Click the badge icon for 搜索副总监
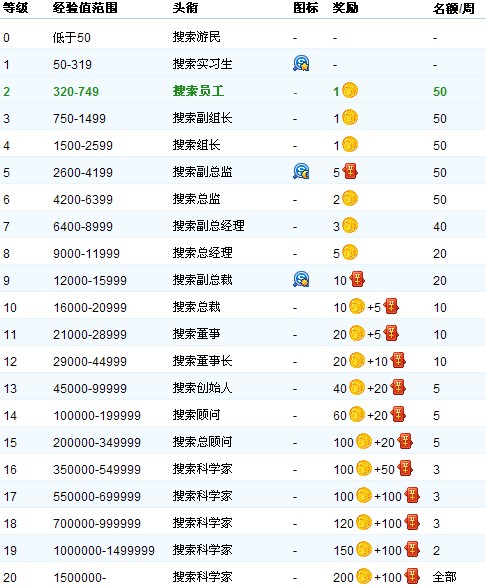This screenshot has height=588, width=486. pos(301,171)
